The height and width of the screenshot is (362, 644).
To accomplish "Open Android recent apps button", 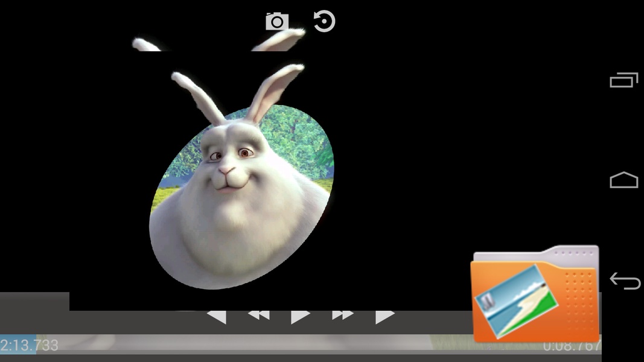I will (x=624, y=80).
